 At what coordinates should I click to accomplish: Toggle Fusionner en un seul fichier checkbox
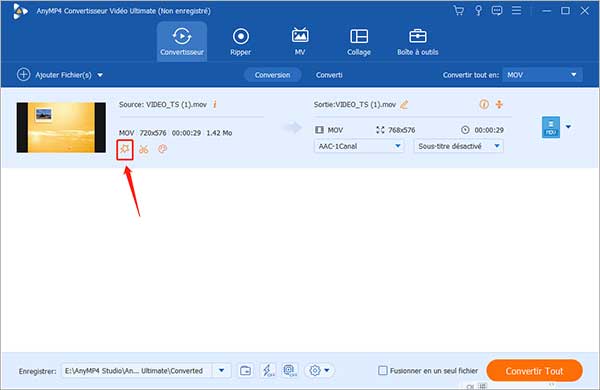[x=383, y=370]
